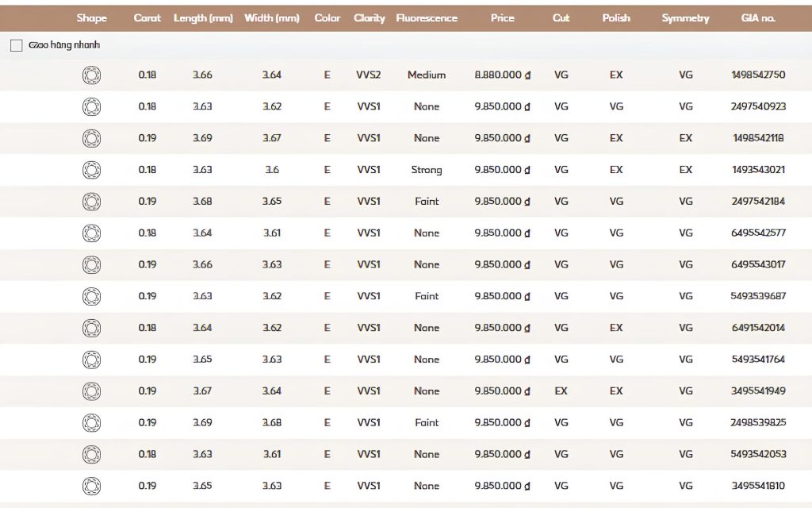812x508 pixels.
Task: Click the shape icon for GIA 5493541764
Action: (x=92, y=360)
